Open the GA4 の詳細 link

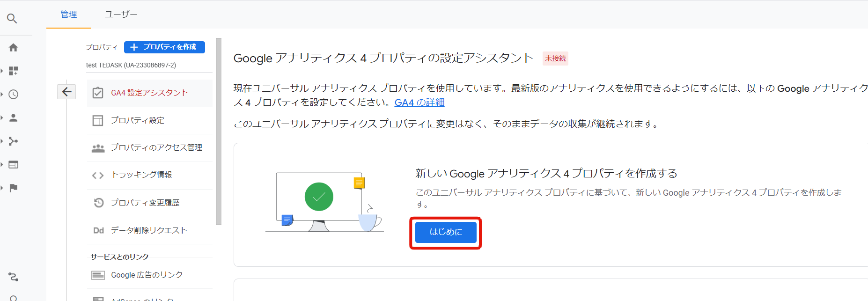click(419, 103)
